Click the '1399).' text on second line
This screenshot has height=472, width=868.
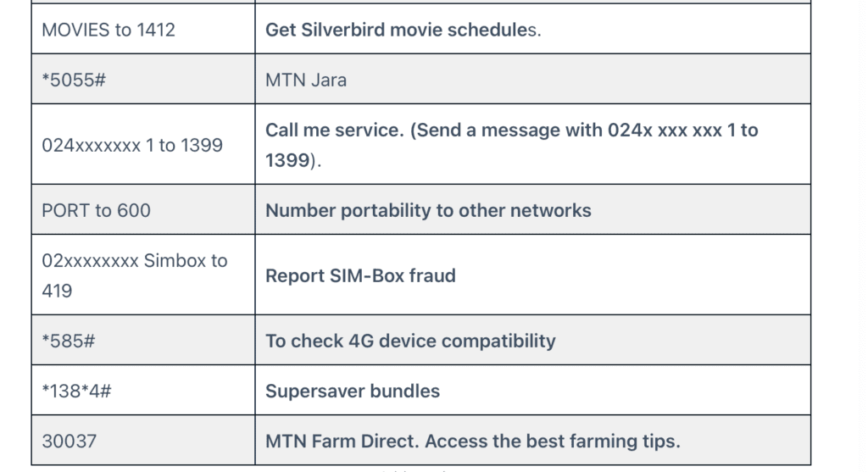[293, 160]
